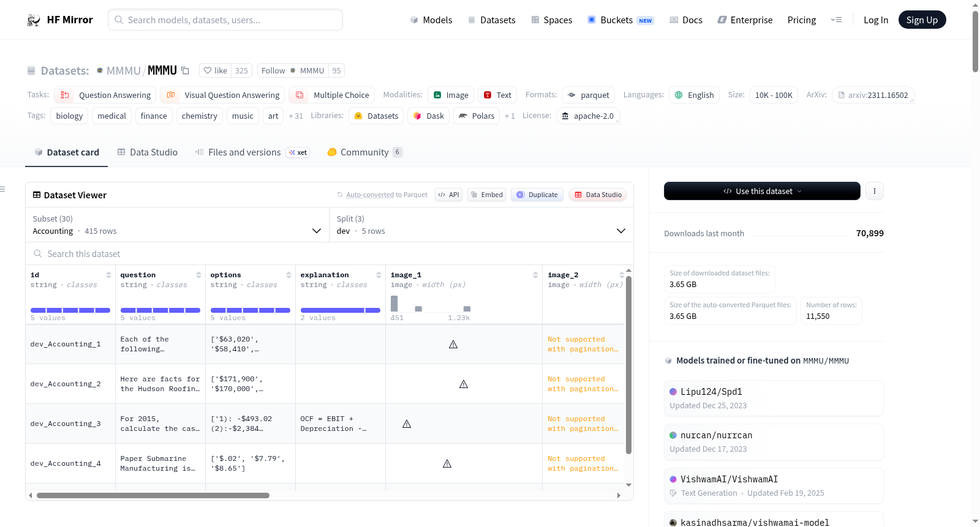The width and height of the screenshot is (980, 527).
Task: Go to Datasets in the navigation
Action: (492, 20)
